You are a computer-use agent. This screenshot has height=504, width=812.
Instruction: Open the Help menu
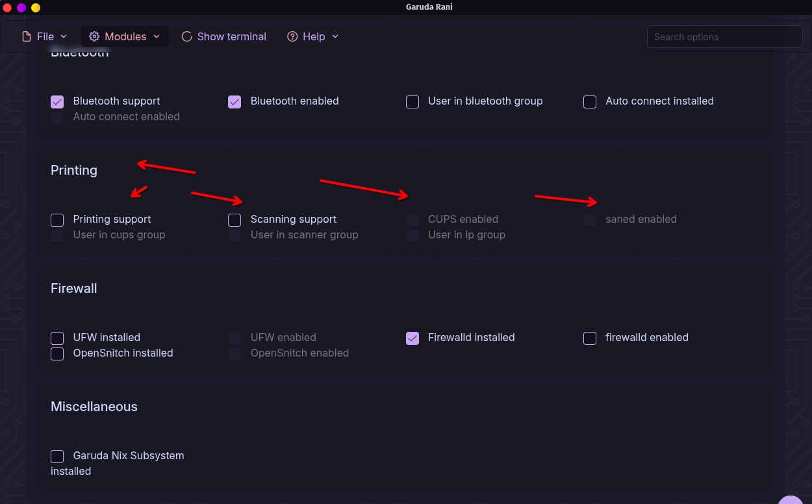pos(313,36)
